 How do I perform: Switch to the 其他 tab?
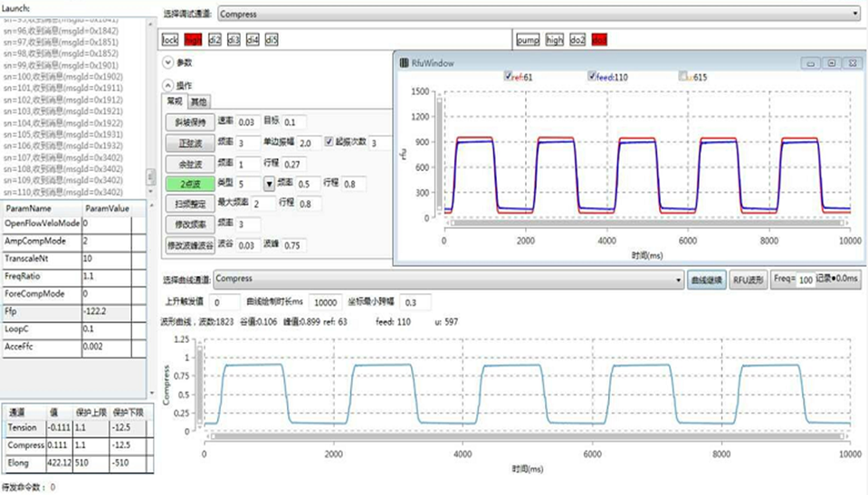198,102
